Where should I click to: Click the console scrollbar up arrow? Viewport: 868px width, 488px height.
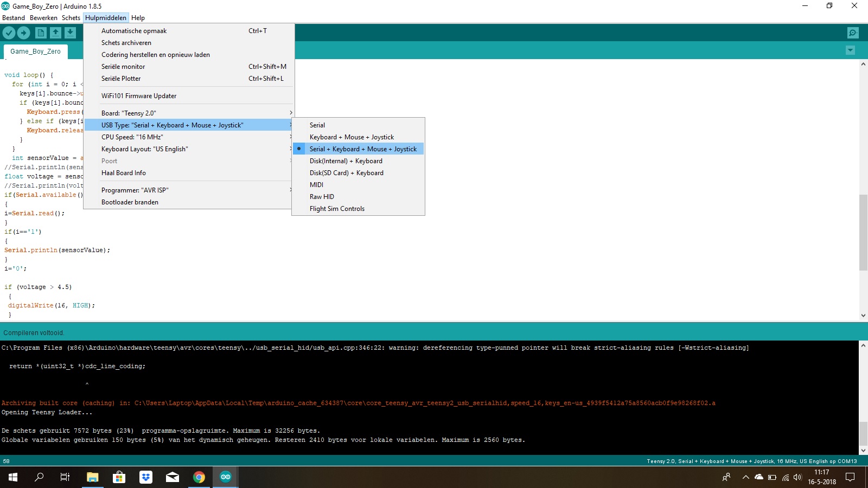[863, 345]
